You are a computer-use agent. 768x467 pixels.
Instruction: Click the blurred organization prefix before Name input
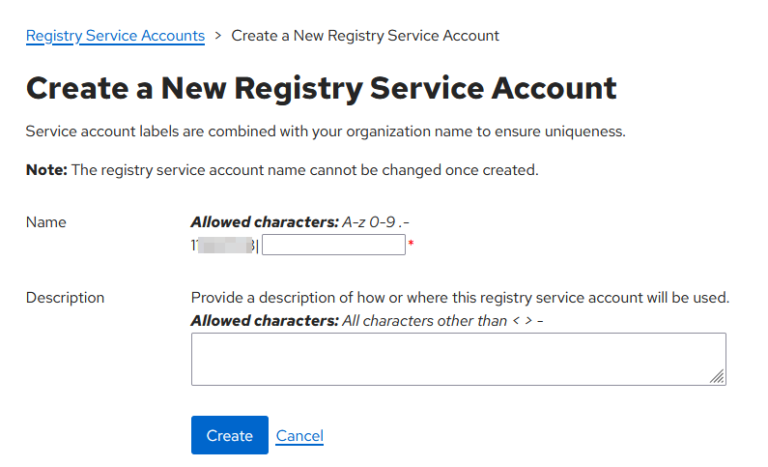pyautogui.click(x=224, y=245)
